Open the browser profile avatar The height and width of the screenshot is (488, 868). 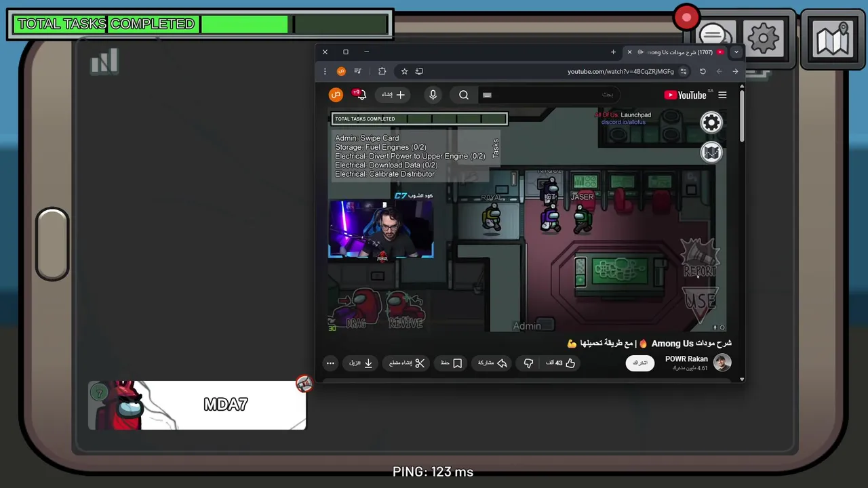(x=341, y=71)
